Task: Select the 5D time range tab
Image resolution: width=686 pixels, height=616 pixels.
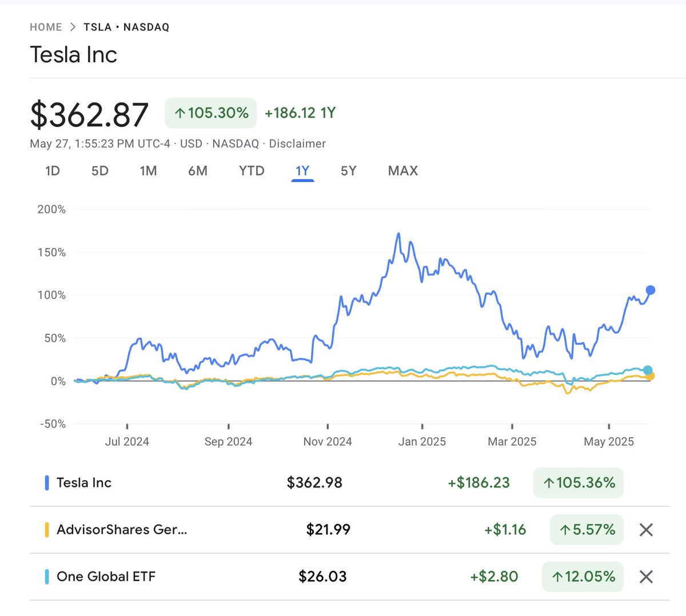Action: pyautogui.click(x=100, y=171)
